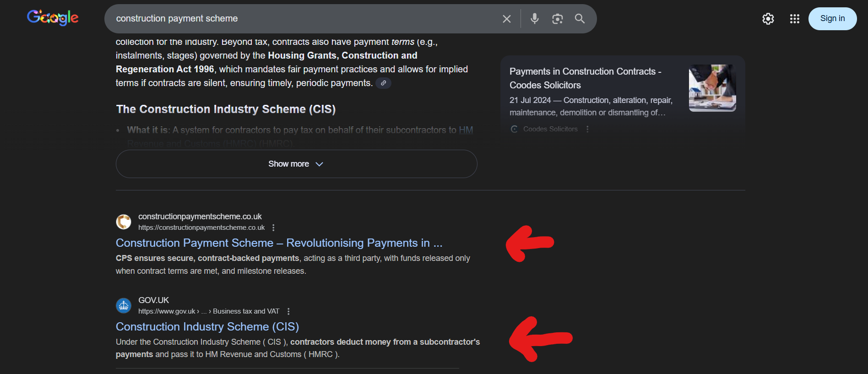Activate voice search with the microphone icon

pyautogui.click(x=534, y=19)
